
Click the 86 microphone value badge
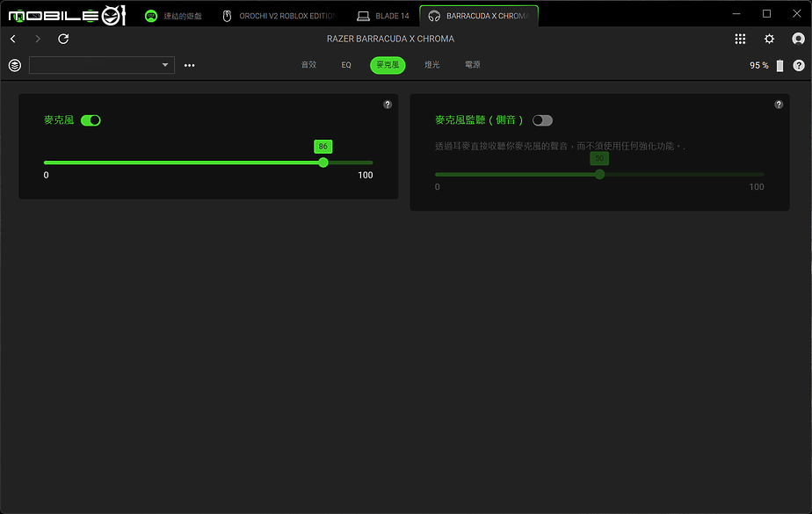pyautogui.click(x=323, y=147)
